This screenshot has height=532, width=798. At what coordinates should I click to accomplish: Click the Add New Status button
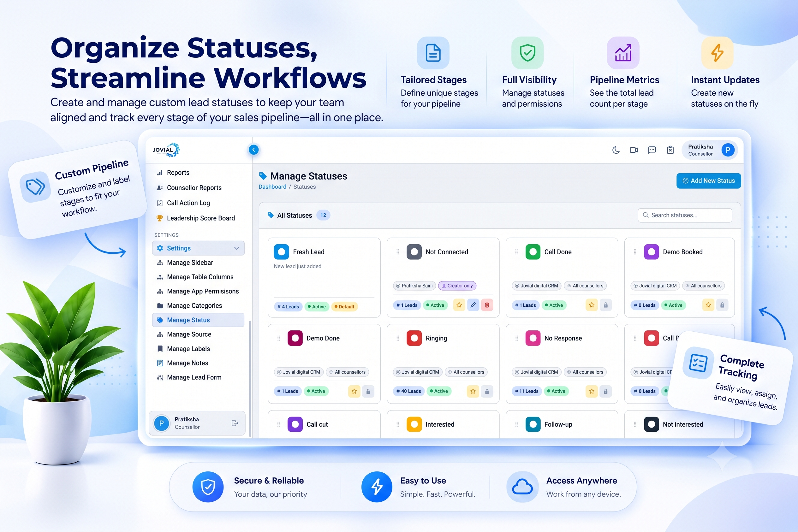pyautogui.click(x=708, y=181)
